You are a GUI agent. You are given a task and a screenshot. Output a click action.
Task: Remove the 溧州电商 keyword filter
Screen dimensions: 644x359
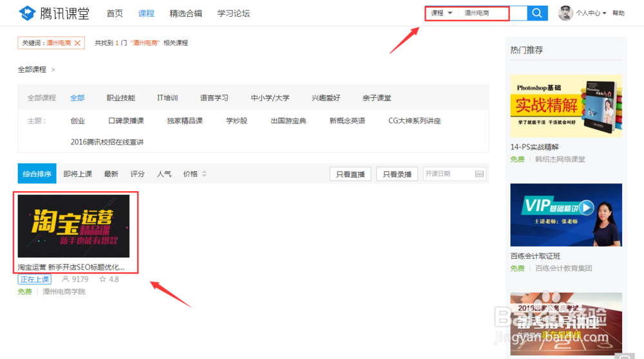click(x=77, y=43)
